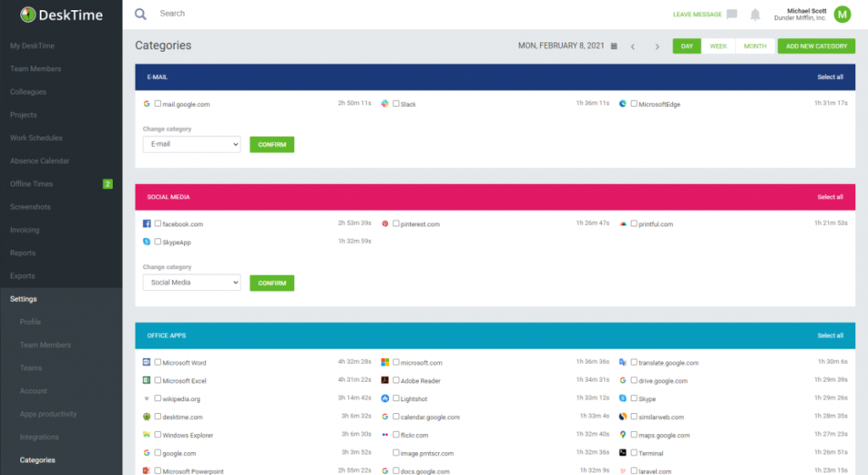Click the Terminal app icon
This screenshot has width=868, height=475.
[x=623, y=453]
